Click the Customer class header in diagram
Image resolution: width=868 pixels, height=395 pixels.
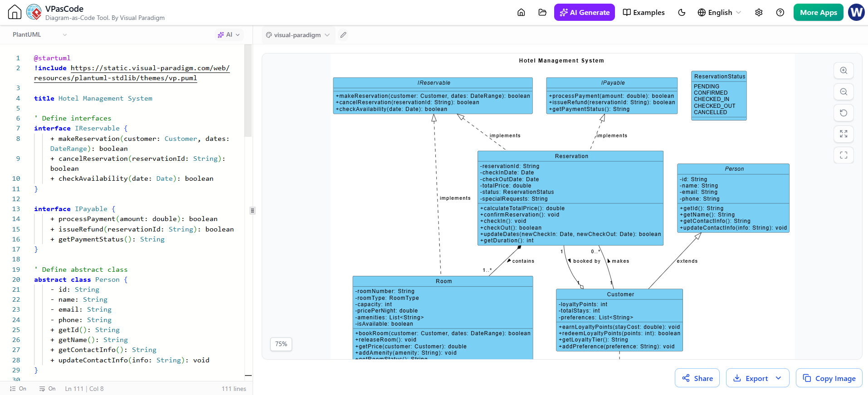coord(619,294)
